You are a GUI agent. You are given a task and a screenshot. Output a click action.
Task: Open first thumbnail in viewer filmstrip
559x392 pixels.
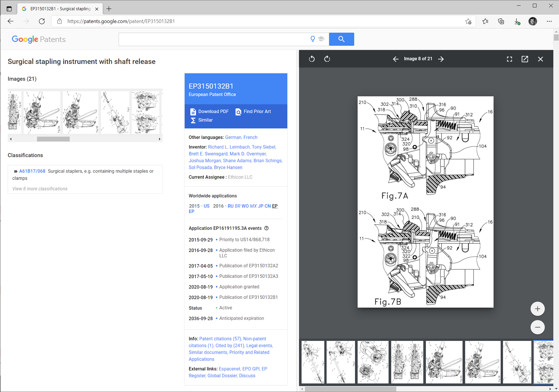pyautogui.click(x=313, y=362)
